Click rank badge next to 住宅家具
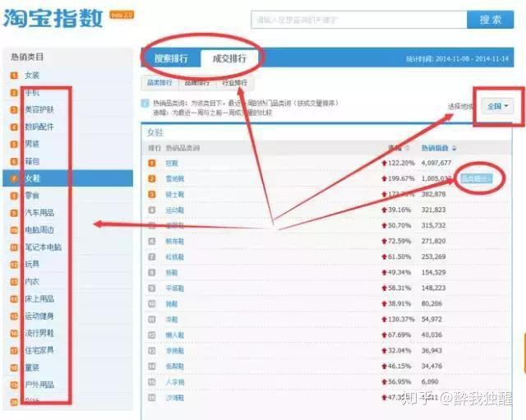The height and width of the screenshot is (420, 526). pyautogui.click(x=14, y=351)
